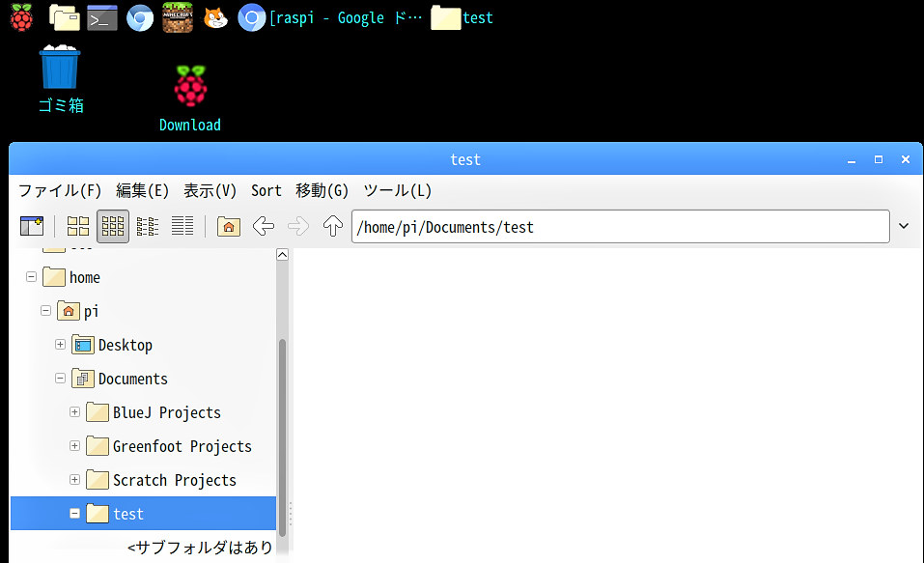Open the 移動(G) menu
Viewport: 924px width, 563px height.
point(322,190)
